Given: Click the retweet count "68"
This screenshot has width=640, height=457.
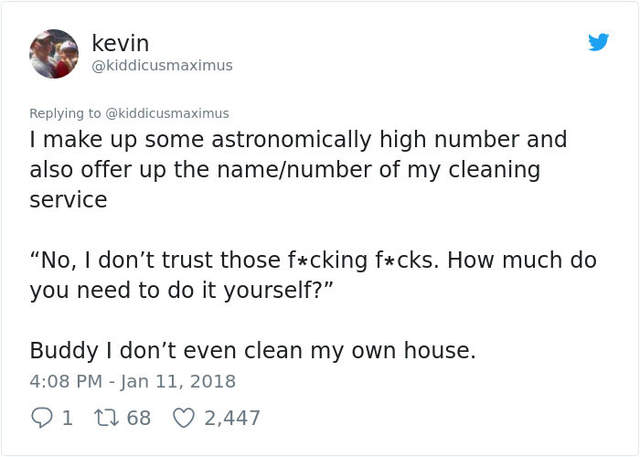Looking at the screenshot, I should 139,417.
